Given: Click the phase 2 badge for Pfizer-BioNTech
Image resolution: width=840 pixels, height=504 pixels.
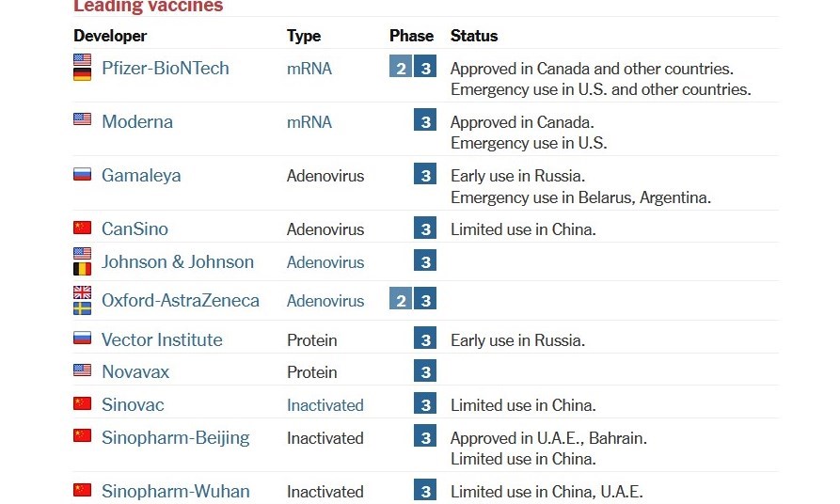Looking at the screenshot, I should coord(401,68).
